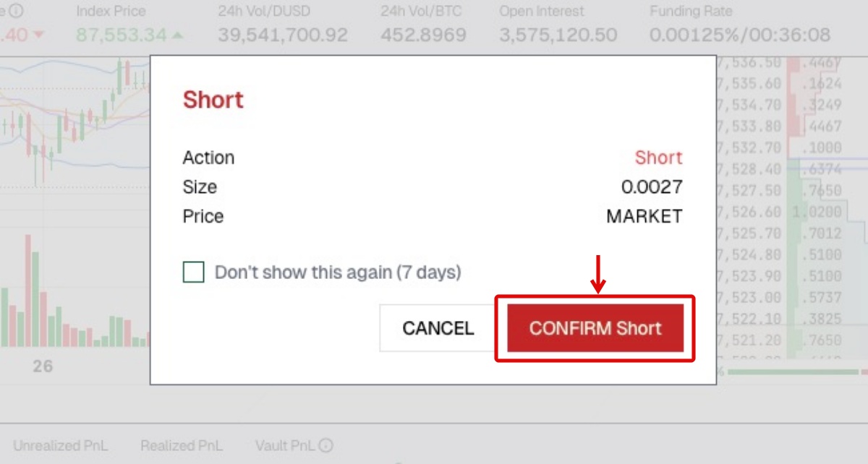Click the CONFIRM Short button
The height and width of the screenshot is (464, 868).
(x=595, y=328)
